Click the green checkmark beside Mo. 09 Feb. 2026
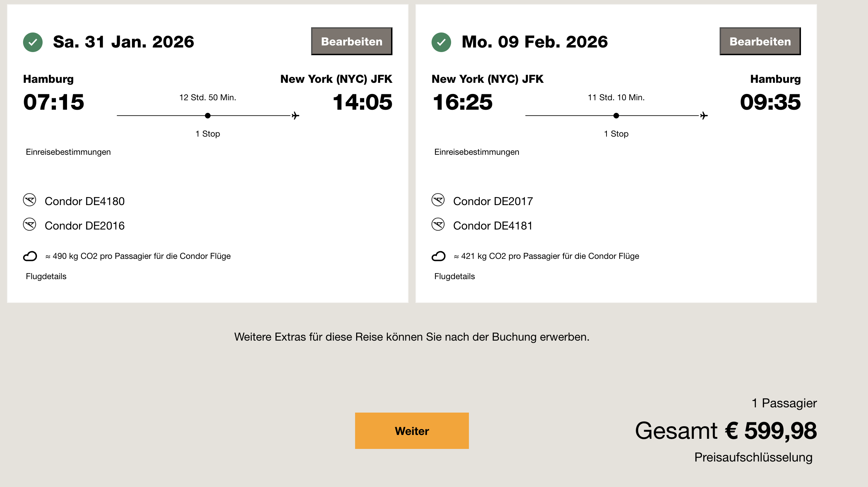The width and height of the screenshot is (868, 487). click(x=441, y=42)
